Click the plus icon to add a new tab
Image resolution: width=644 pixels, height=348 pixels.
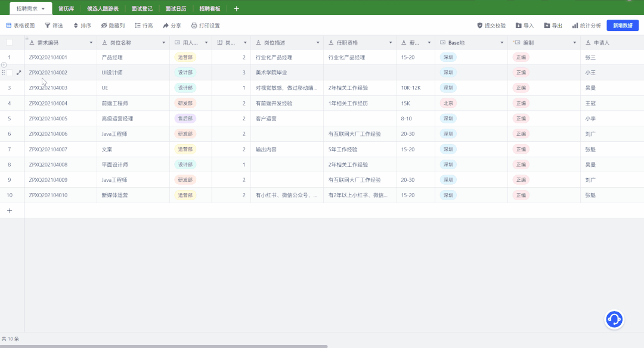(x=236, y=8)
